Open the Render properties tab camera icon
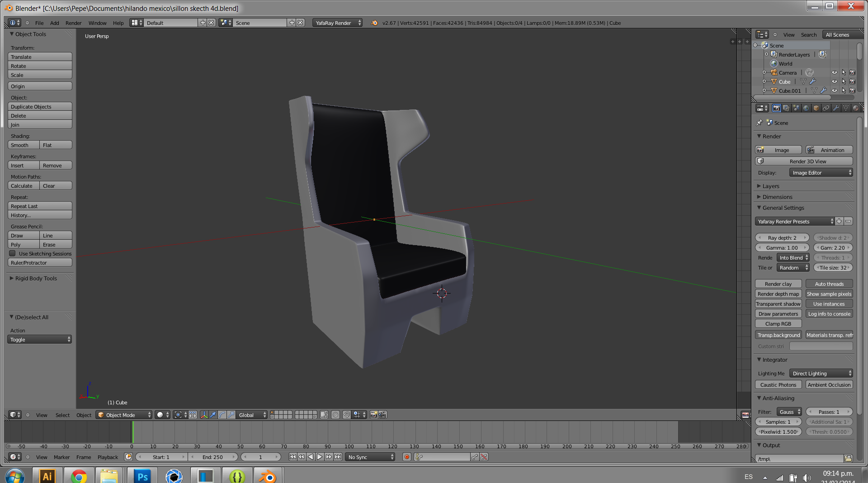The width and height of the screenshot is (868, 483). [776, 108]
